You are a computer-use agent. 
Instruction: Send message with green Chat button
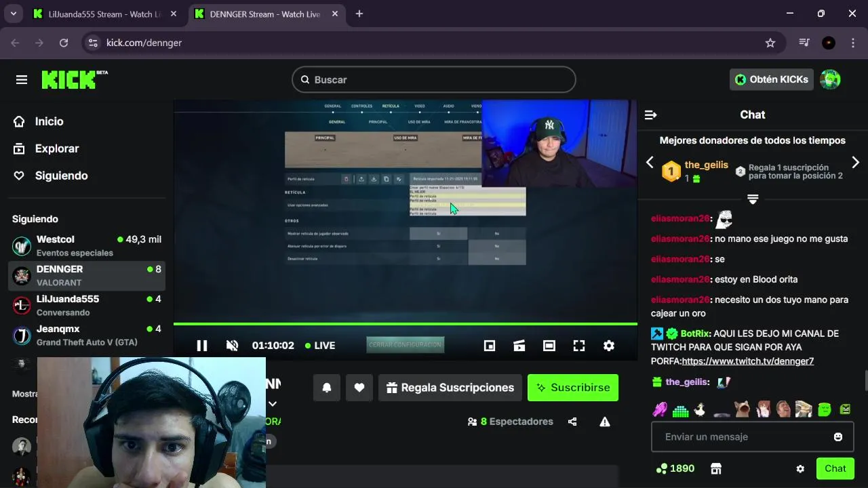pyautogui.click(x=835, y=468)
